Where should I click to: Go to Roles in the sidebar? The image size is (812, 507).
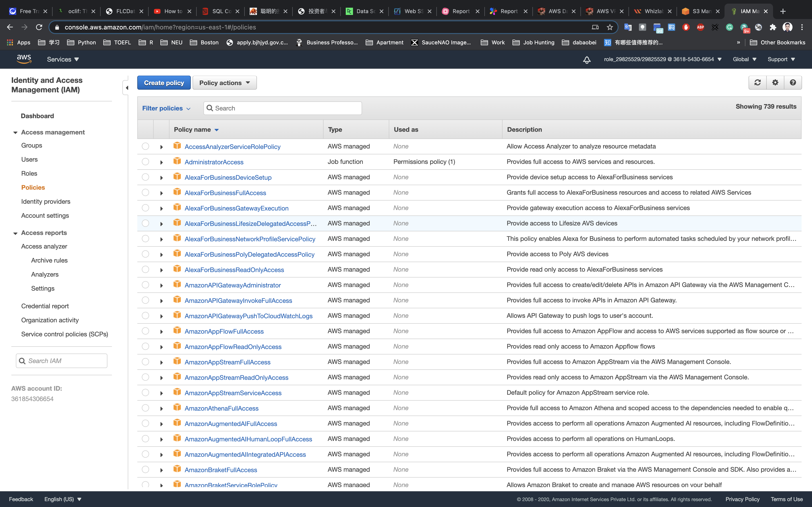(29, 173)
